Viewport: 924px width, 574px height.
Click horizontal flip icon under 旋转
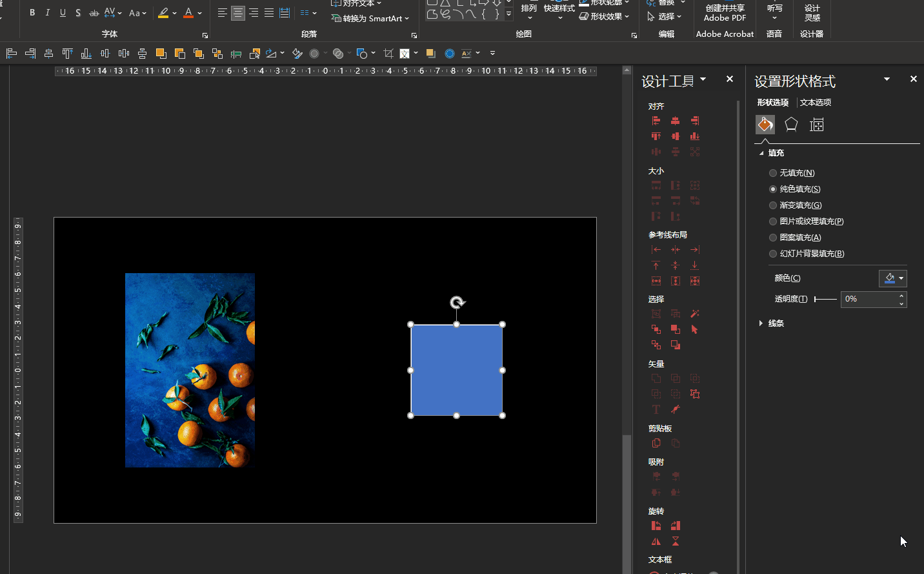tap(656, 542)
